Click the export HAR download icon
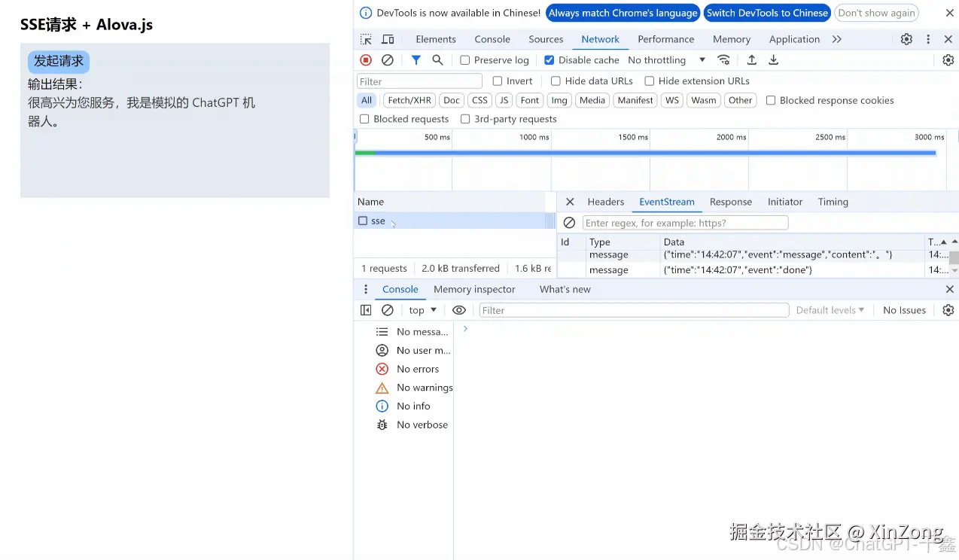 773,60
